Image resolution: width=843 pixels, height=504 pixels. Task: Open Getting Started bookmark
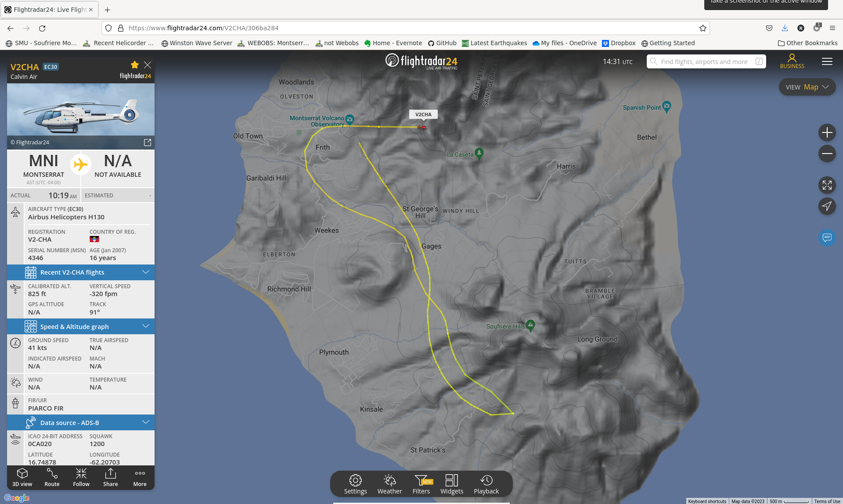tap(668, 43)
